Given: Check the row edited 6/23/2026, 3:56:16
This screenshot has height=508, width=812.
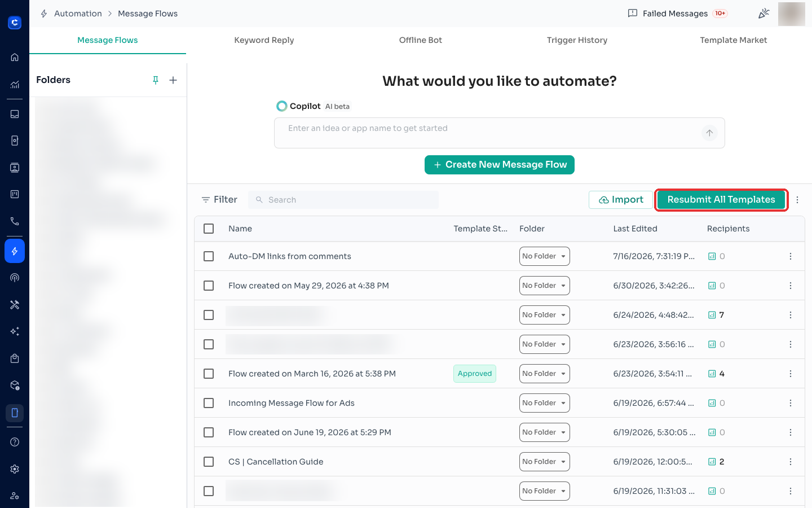Looking at the screenshot, I should (x=209, y=344).
